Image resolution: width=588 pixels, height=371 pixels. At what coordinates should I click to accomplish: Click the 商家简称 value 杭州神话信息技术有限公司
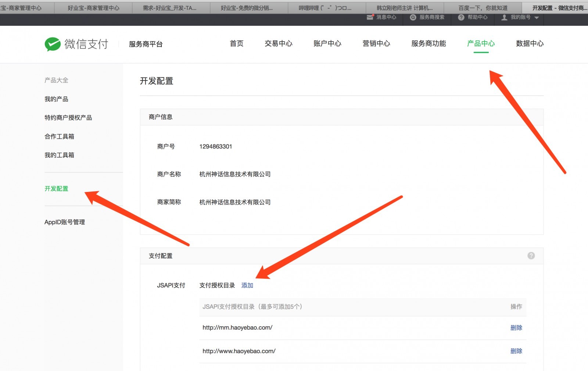point(235,202)
